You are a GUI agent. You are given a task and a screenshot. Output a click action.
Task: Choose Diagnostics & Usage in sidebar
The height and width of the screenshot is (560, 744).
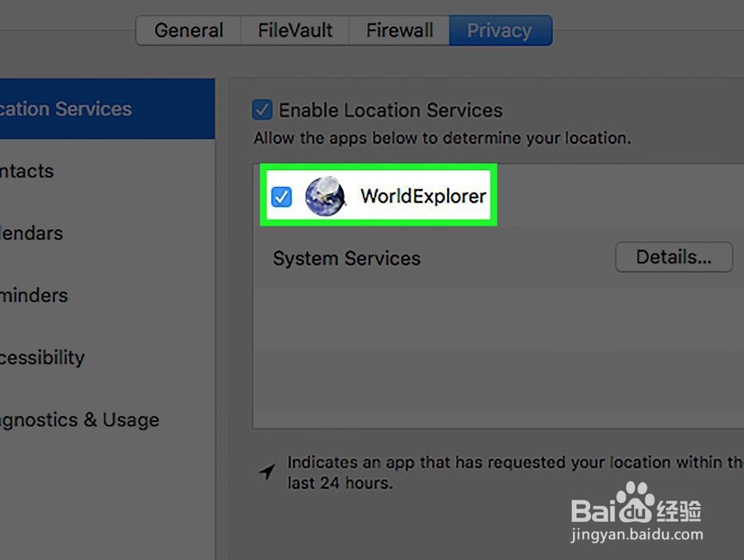[107, 420]
